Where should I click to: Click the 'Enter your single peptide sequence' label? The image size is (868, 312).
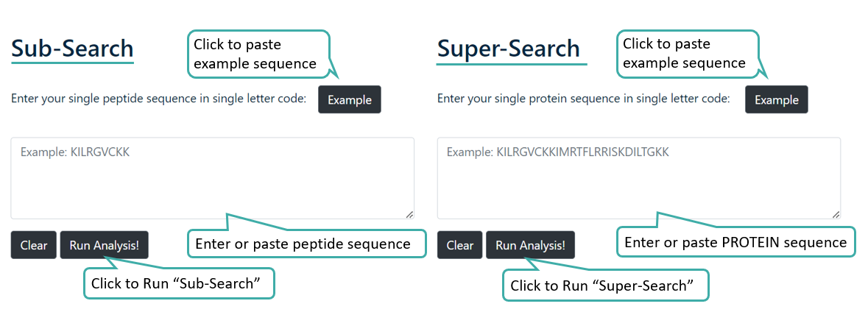[158, 99]
